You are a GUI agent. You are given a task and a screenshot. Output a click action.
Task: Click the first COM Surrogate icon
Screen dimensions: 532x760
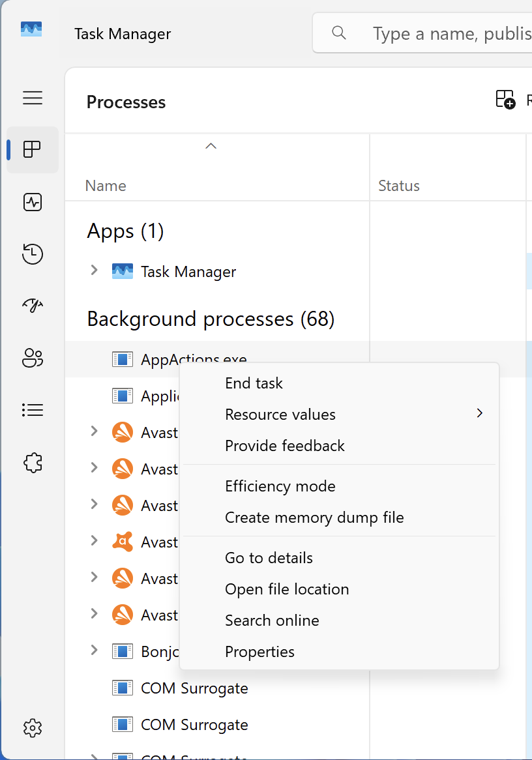click(x=122, y=688)
